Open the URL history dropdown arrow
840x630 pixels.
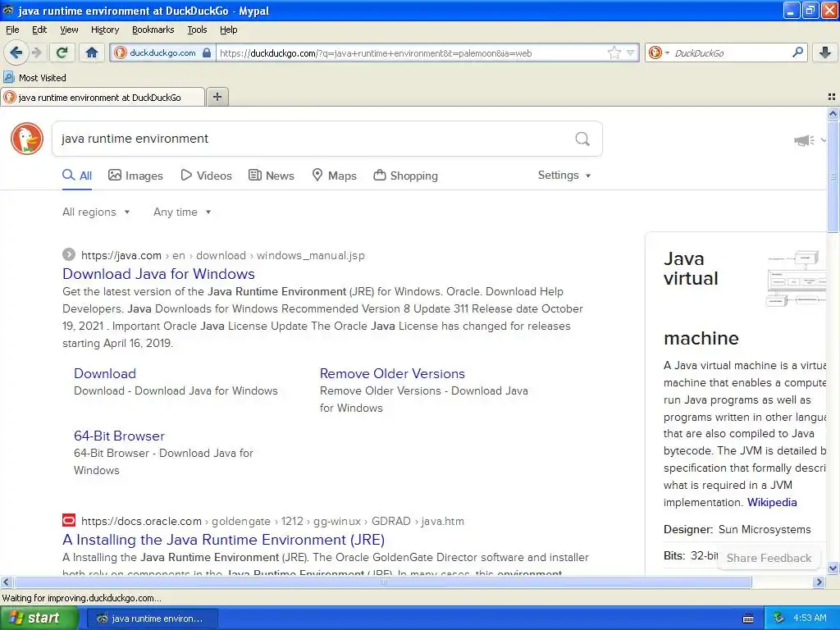(631, 52)
